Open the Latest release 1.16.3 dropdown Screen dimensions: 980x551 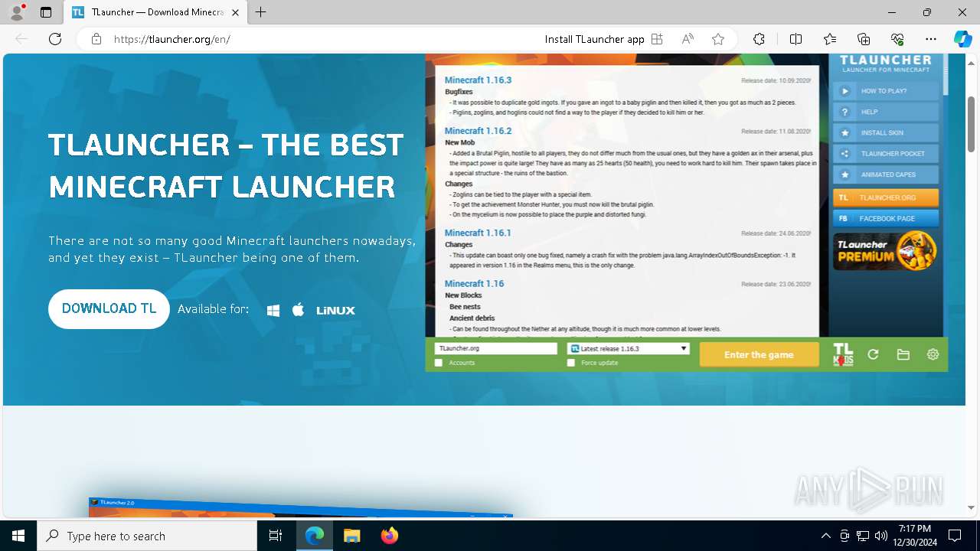pyautogui.click(x=629, y=348)
